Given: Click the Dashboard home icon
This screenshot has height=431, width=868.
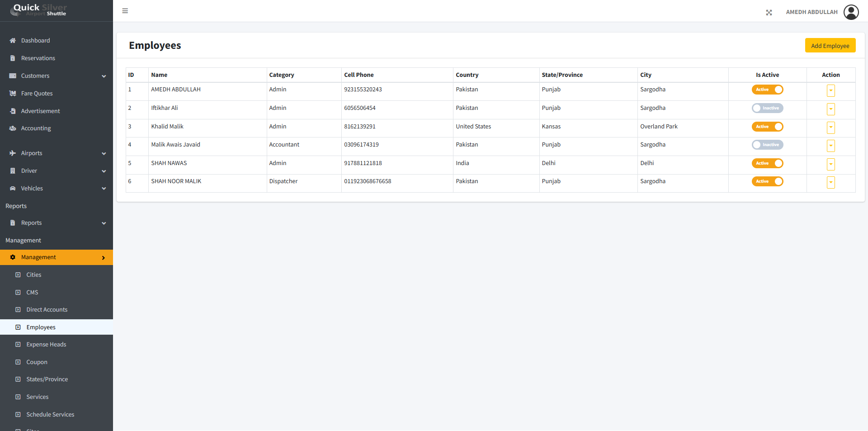Looking at the screenshot, I should (x=13, y=41).
